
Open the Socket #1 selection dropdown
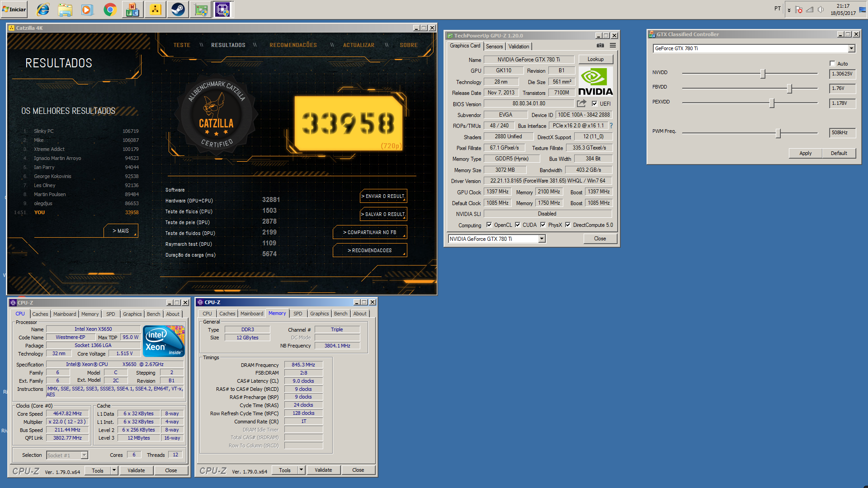(84, 455)
